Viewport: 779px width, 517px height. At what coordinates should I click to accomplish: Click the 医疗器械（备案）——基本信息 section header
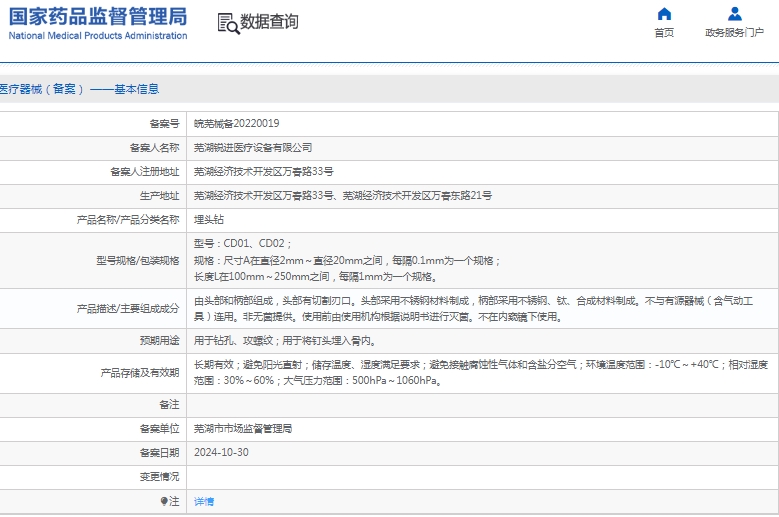click(79, 89)
